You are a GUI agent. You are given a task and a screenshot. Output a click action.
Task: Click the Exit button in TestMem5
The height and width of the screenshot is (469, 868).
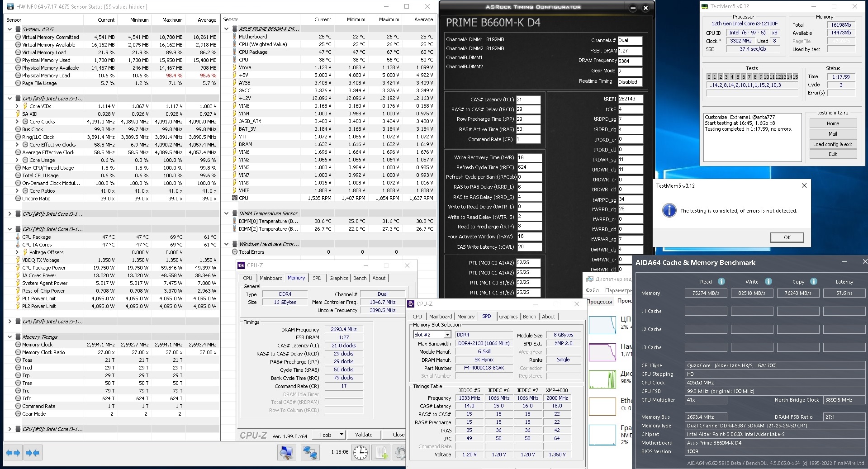[833, 154]
